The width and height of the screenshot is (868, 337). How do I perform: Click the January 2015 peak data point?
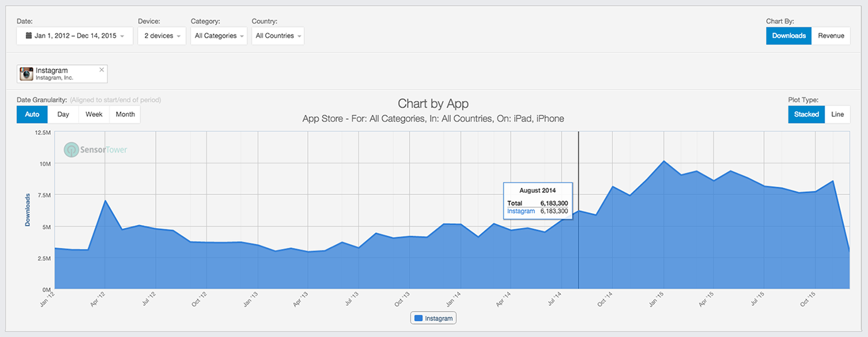click(x=664, y=161)
